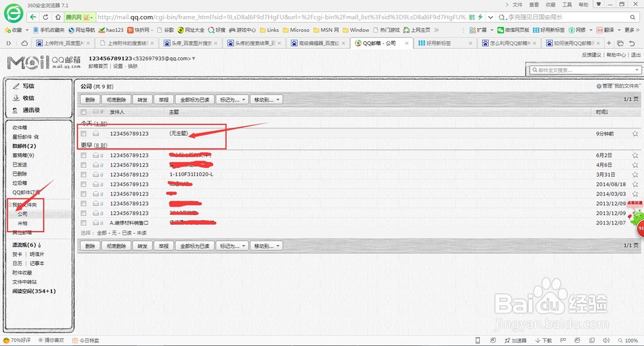Screen dimensions: 644x346
Task: Open the 收藏 favorites star icon
Action: point(7,30)
